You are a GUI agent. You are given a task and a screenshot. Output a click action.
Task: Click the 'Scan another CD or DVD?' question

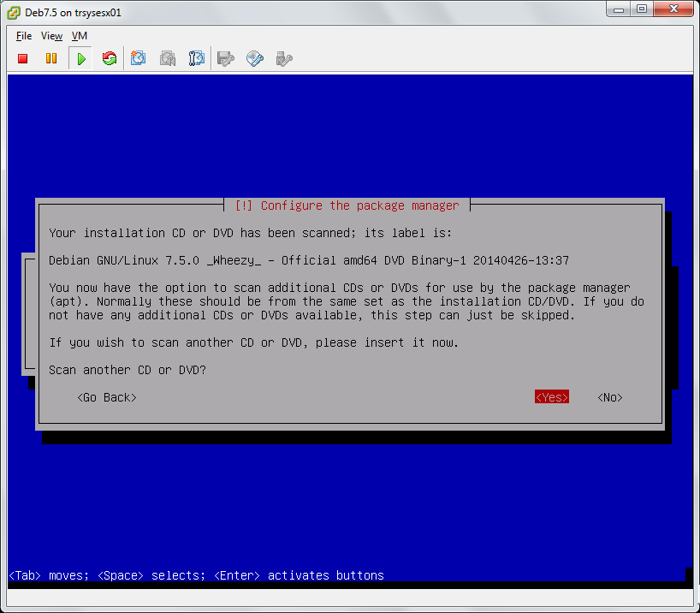(x=128, y=370)
